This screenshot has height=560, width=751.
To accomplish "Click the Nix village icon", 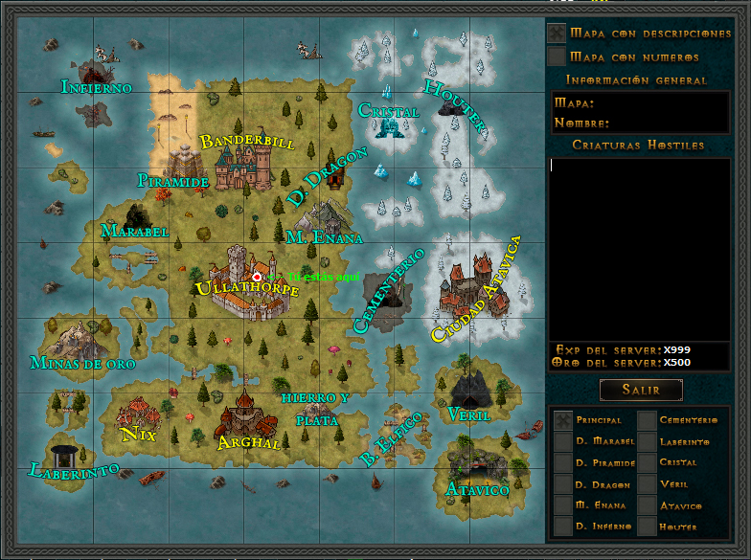I will tap(136, 415).
